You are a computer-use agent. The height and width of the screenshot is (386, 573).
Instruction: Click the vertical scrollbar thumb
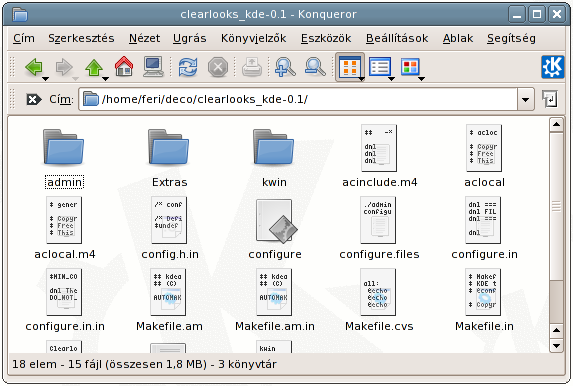pos(556,207)
